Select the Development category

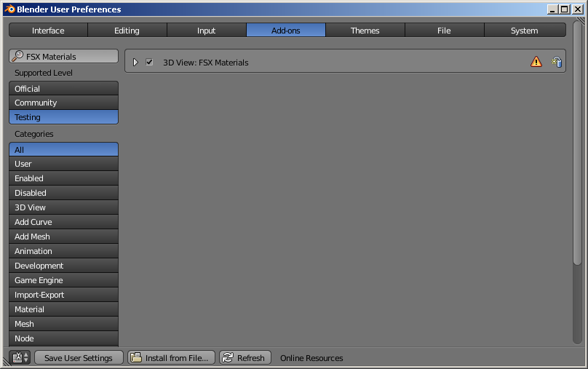(x=63, y=266)
